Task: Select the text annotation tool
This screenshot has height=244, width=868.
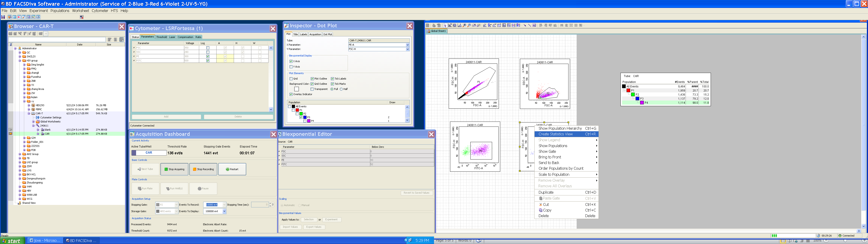Action: pyautogui.click(x=534, y=25)
